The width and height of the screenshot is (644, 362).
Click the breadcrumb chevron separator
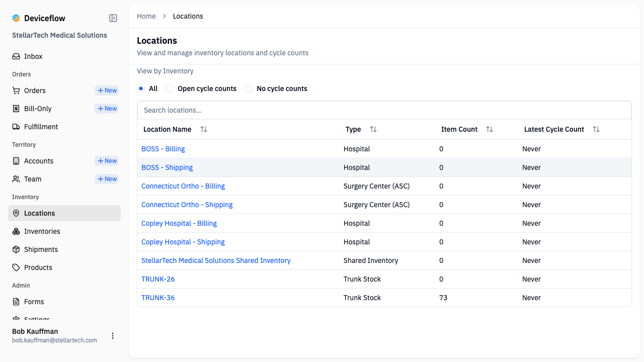[x=165, y=16]
